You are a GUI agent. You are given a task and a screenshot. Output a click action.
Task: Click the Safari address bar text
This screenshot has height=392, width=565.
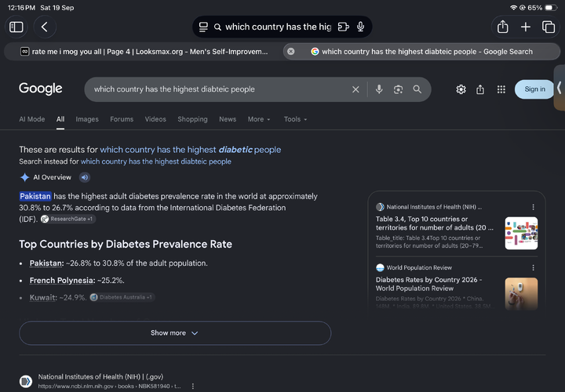coord(278,27)
